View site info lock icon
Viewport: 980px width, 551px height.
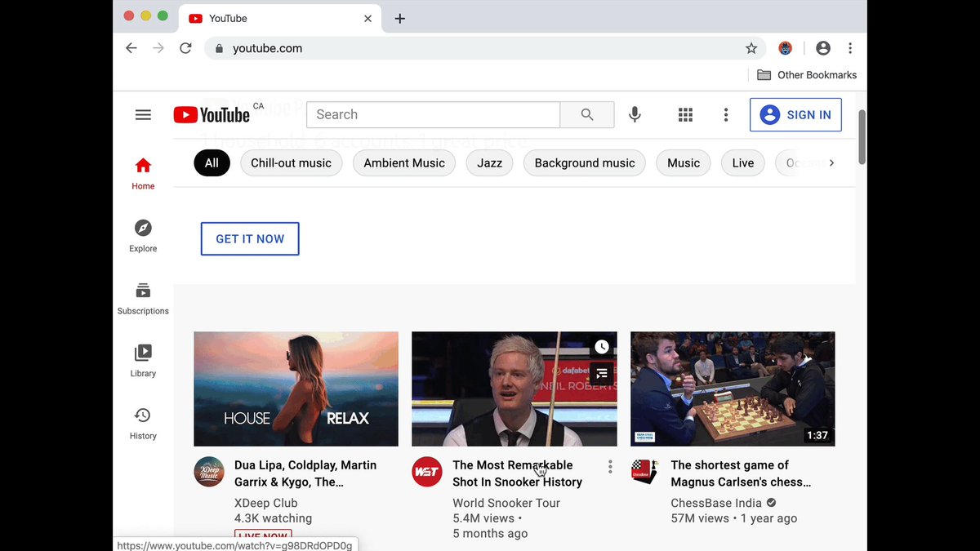tap(219, 49)
